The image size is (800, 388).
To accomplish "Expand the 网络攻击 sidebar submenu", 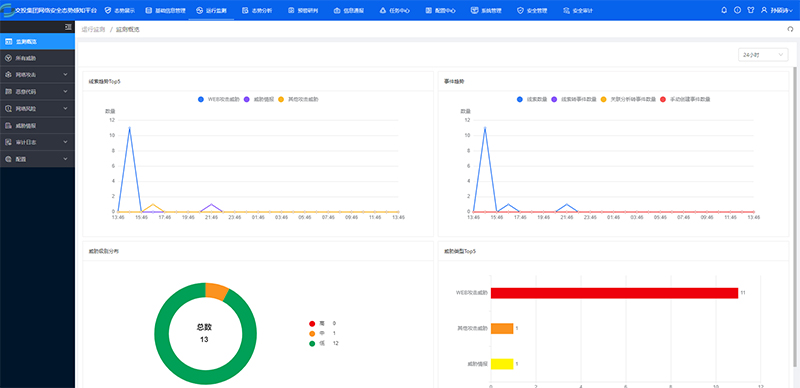I will 37,75.
